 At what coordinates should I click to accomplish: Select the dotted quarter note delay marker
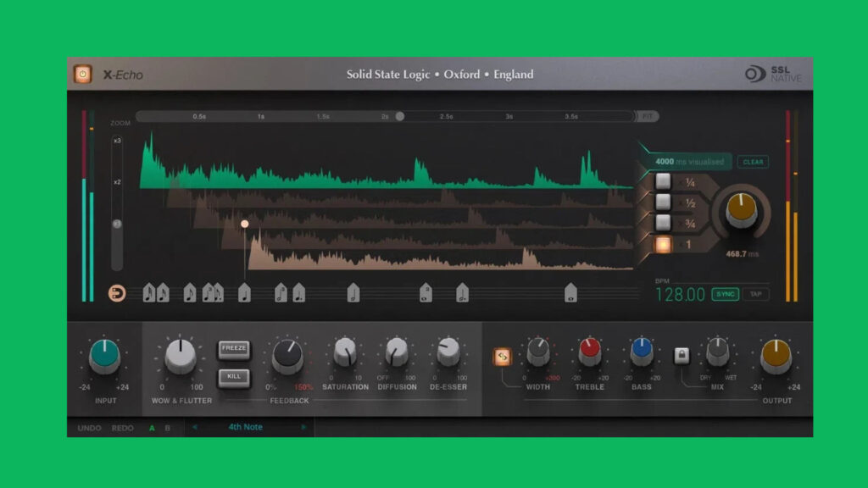click(x=299, y=292)
